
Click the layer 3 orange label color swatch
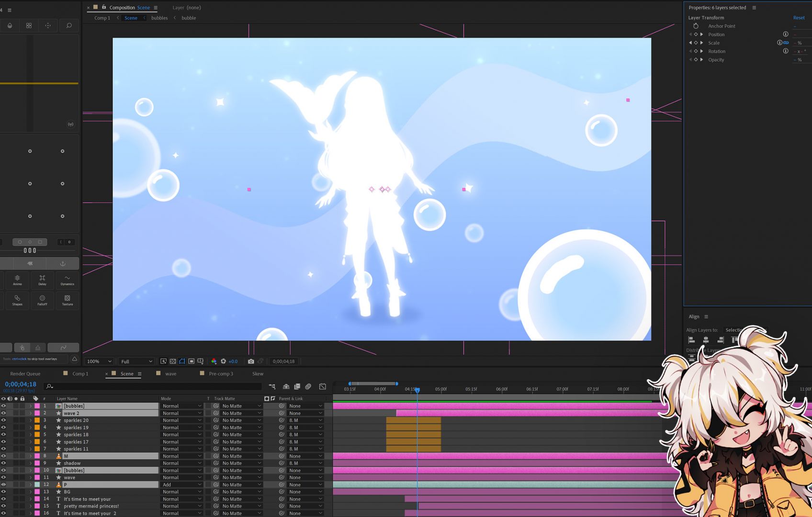[x=37, y=420]
